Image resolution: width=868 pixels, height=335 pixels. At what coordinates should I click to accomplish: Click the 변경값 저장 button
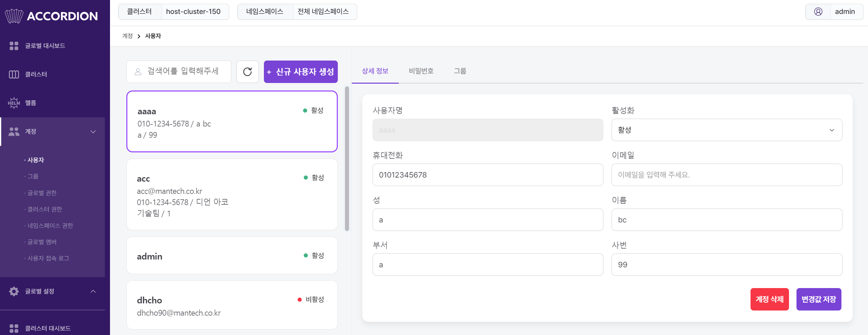(x=819, y=299)
